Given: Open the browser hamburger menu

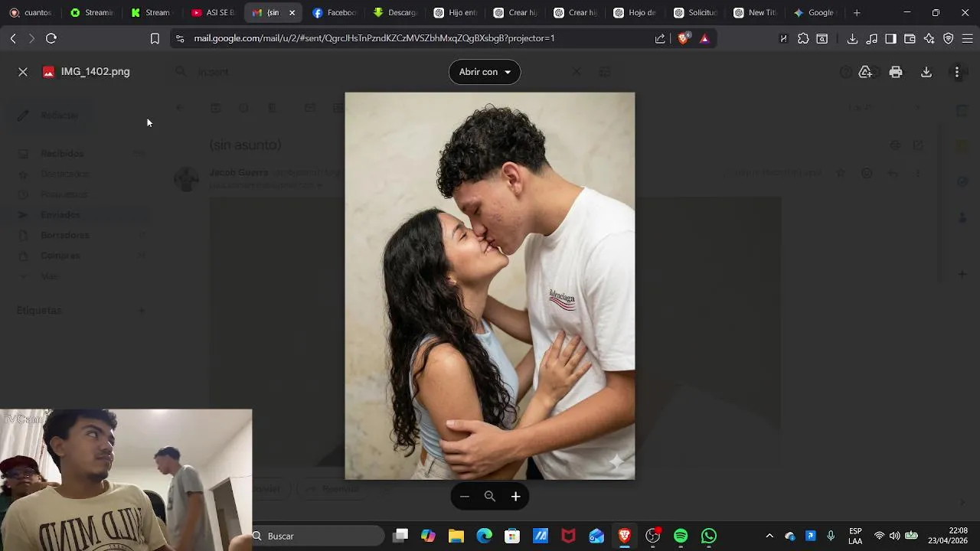Looking at the screenshot, I should (967, 38).
